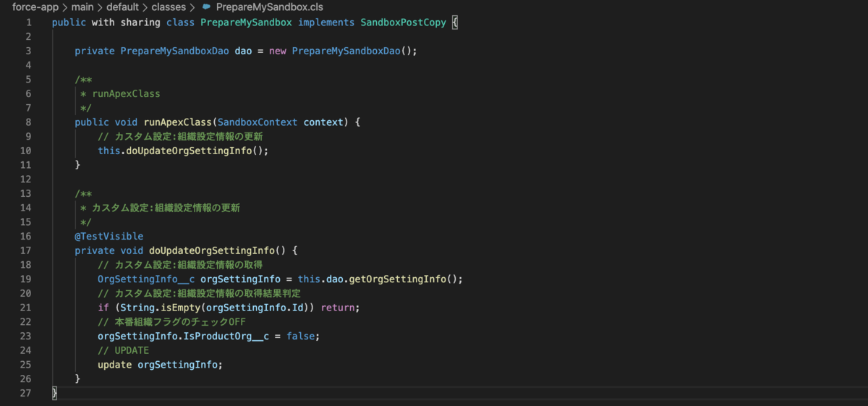The width and height of the screenshot is (868, 406).
Task: Click doUpdateOrgSettingInfo method declaration on line 17
Action: pos(212,250)
